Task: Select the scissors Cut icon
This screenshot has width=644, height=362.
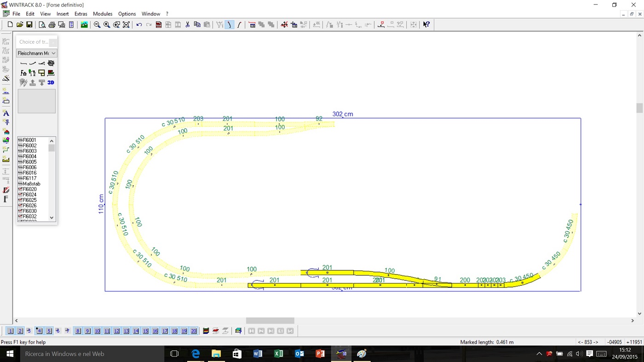Action: pyautogui.click(x=187, y=25)
